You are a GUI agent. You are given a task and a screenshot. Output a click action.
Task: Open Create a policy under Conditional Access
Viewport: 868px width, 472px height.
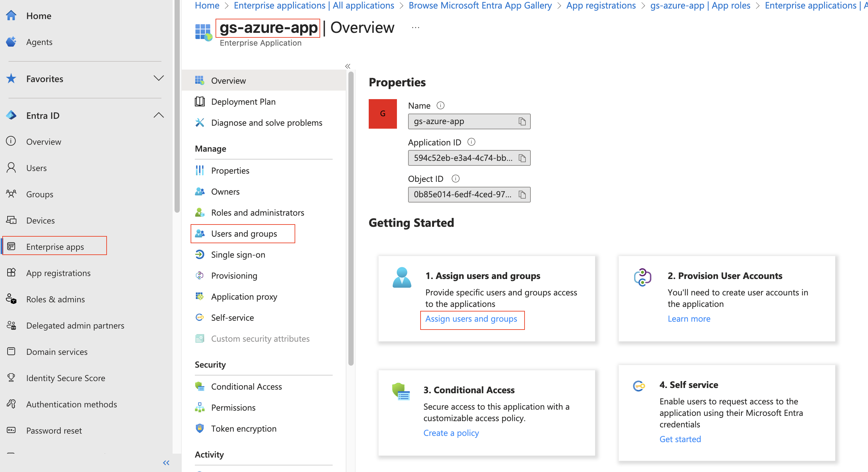click(451, 433)
